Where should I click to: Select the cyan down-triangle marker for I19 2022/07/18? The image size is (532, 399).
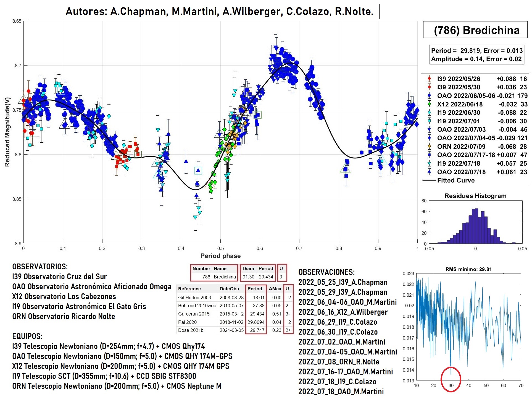click(429, 163)
